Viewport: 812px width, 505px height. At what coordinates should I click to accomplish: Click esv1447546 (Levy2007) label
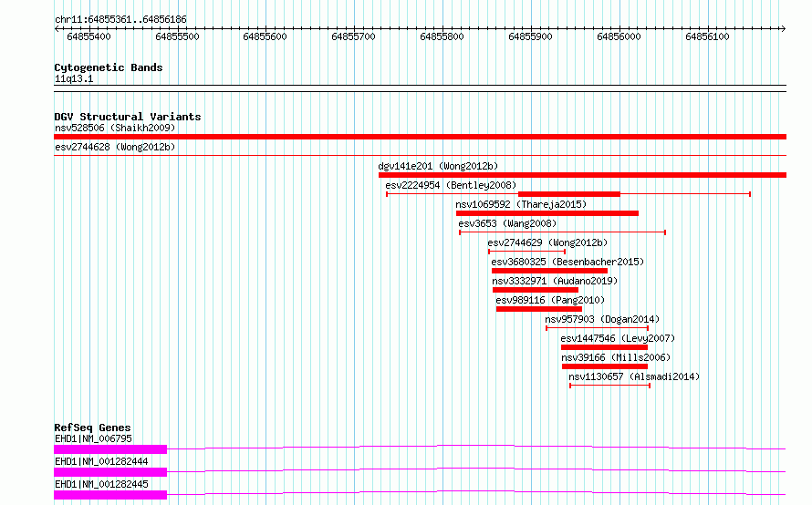coord(618,338)
